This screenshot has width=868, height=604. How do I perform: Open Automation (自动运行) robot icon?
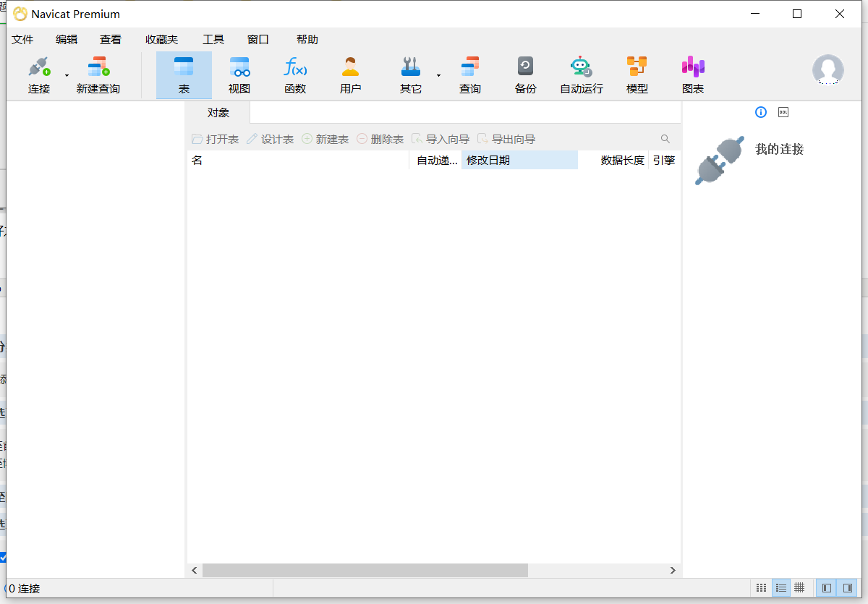581,67
